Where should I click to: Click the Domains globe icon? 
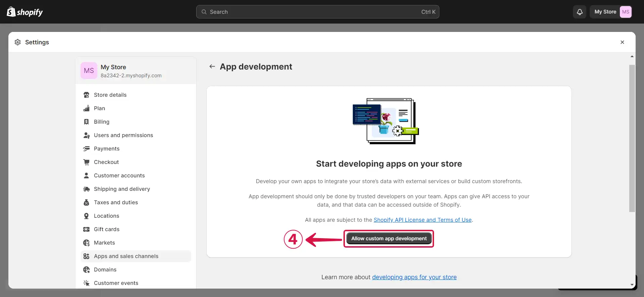pyautogui.click(x=86, y=269)
